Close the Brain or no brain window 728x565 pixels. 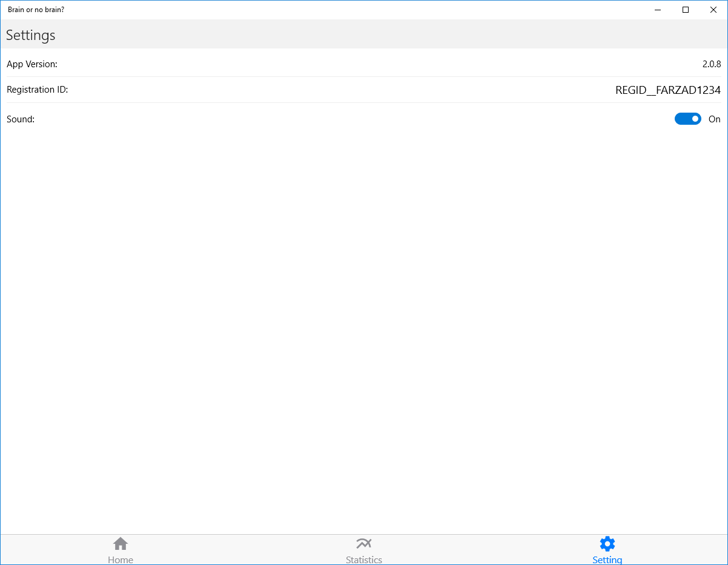713,10
